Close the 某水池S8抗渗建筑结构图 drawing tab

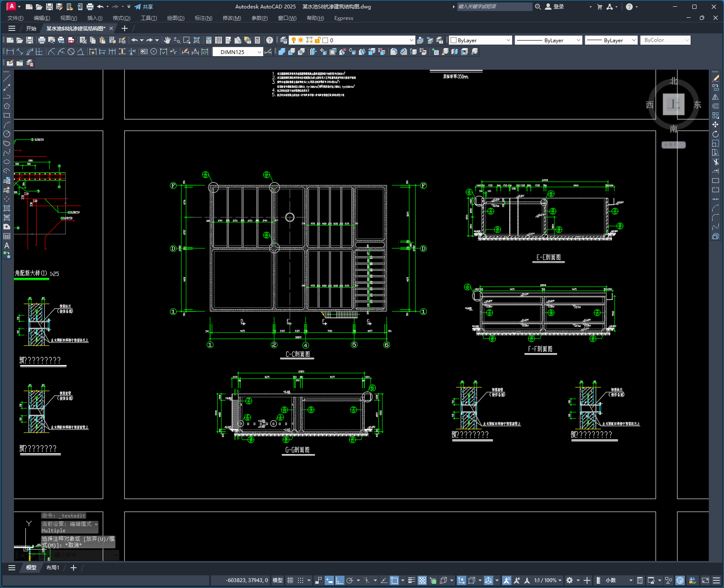(x=111, y=28)
